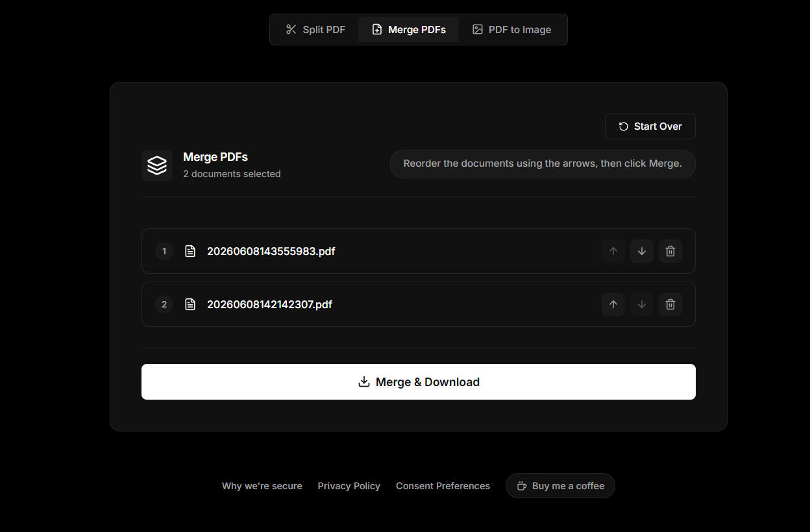Click the file name 20260608142142307.pdf
This screenshot has width=810, height=532.
[269, 304]
